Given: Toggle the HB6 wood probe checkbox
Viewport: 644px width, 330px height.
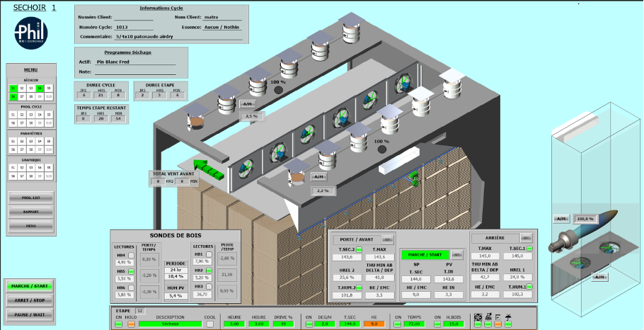Looking at the screenshot, I should (x=132, y=288).
